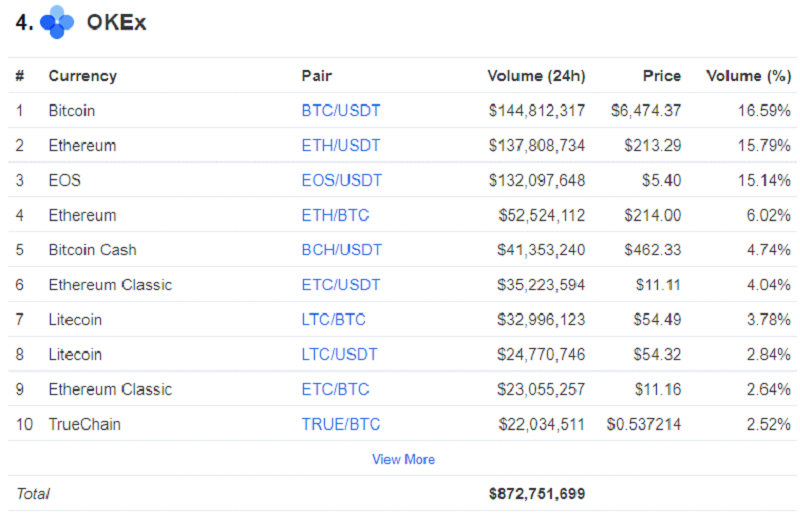
Task: Click the $35,223,594 volume value
Action: pos(541,284)
